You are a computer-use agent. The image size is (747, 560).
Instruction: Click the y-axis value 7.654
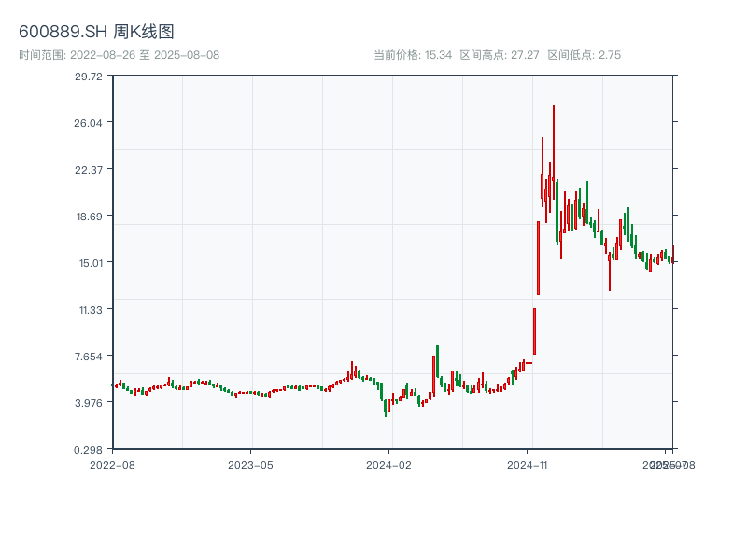pos(88,357)
